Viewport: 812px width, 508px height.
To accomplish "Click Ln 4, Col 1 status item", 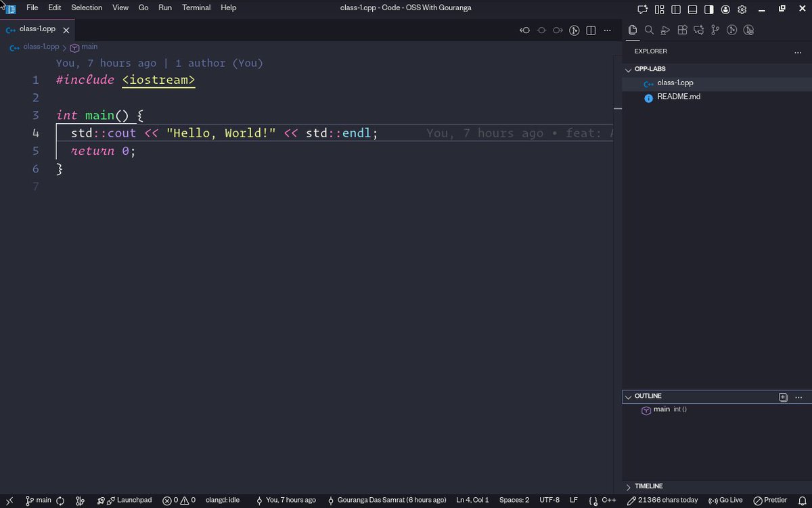I will (472, 501).
